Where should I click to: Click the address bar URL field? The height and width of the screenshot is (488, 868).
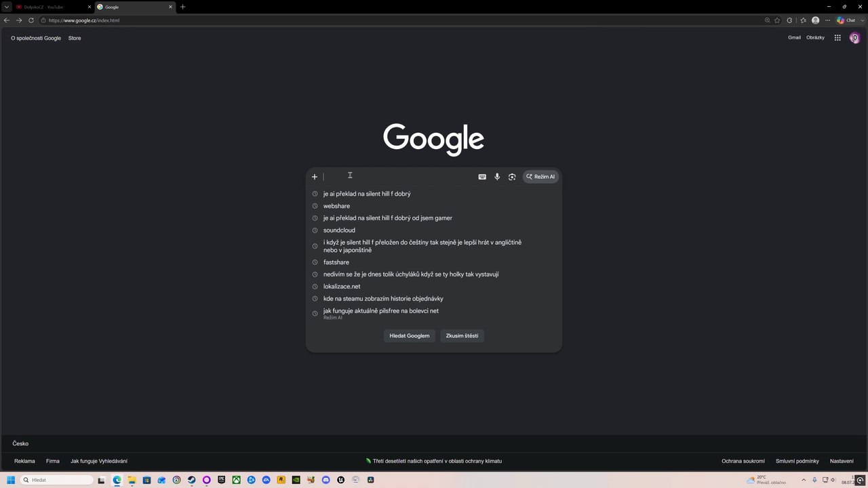click(x=400, y=20)
